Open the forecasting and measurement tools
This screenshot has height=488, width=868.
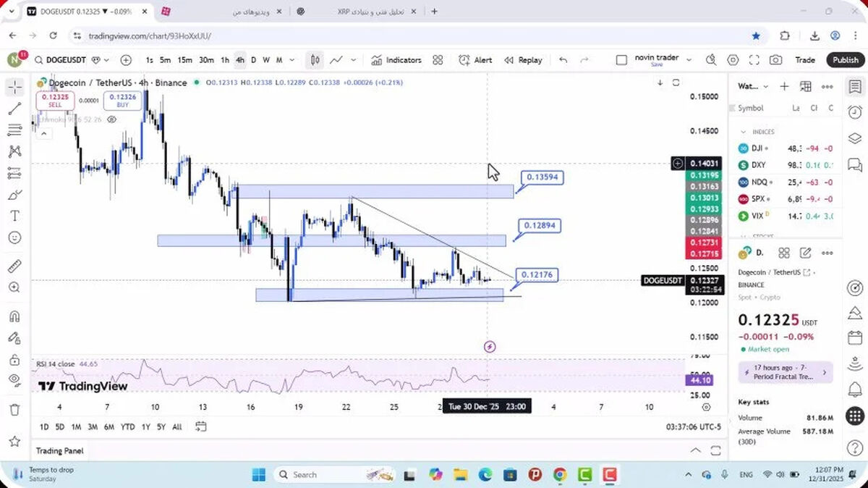click(14, 173)
